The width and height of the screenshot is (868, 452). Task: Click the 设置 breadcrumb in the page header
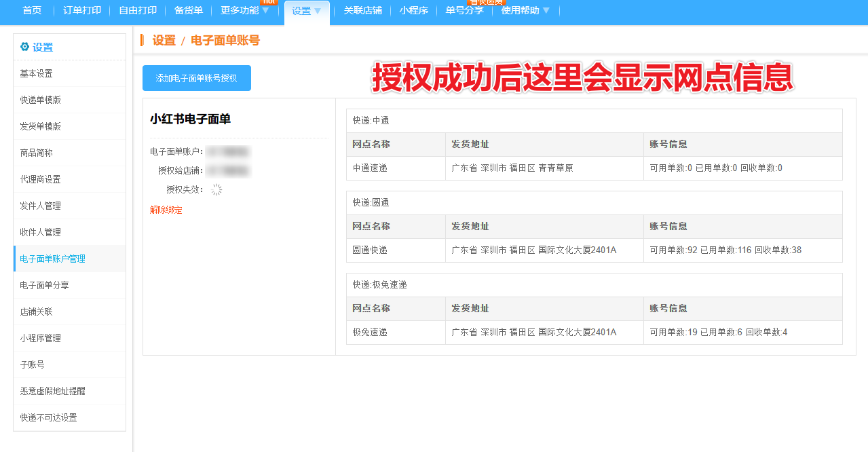click(164, 41)
